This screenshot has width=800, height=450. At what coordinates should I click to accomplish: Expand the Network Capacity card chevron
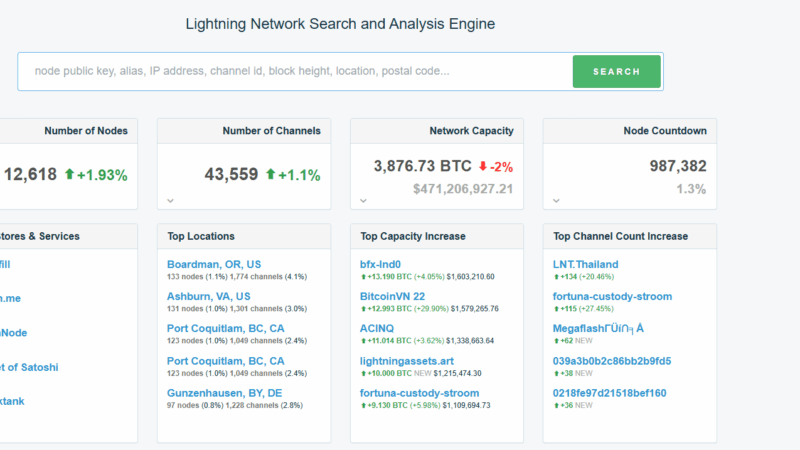363,200
